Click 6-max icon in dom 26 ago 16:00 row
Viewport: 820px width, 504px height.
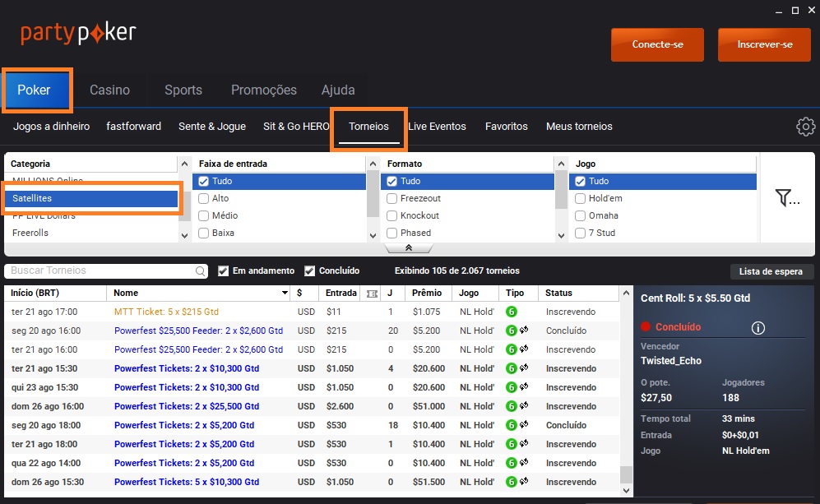click(x=512, y=406)
